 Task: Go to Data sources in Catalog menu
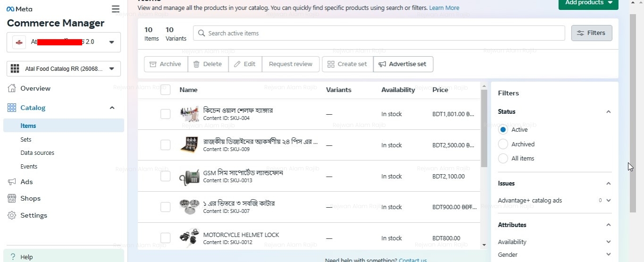coord(37,153)
